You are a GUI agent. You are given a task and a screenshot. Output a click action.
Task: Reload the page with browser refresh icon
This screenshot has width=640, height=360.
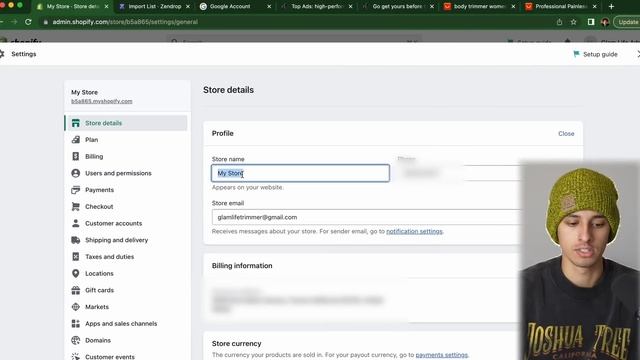point(28,22)
